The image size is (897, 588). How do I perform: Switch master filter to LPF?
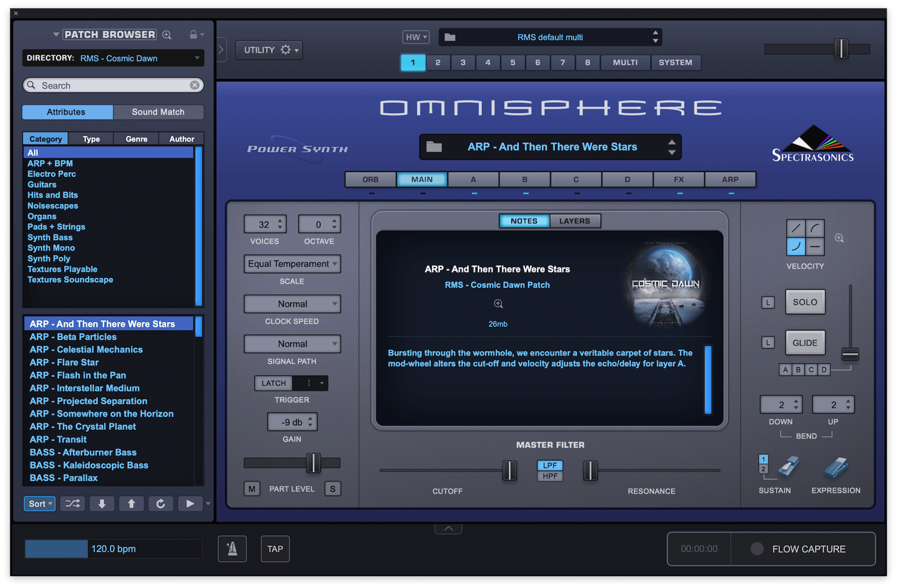(550, 465)
